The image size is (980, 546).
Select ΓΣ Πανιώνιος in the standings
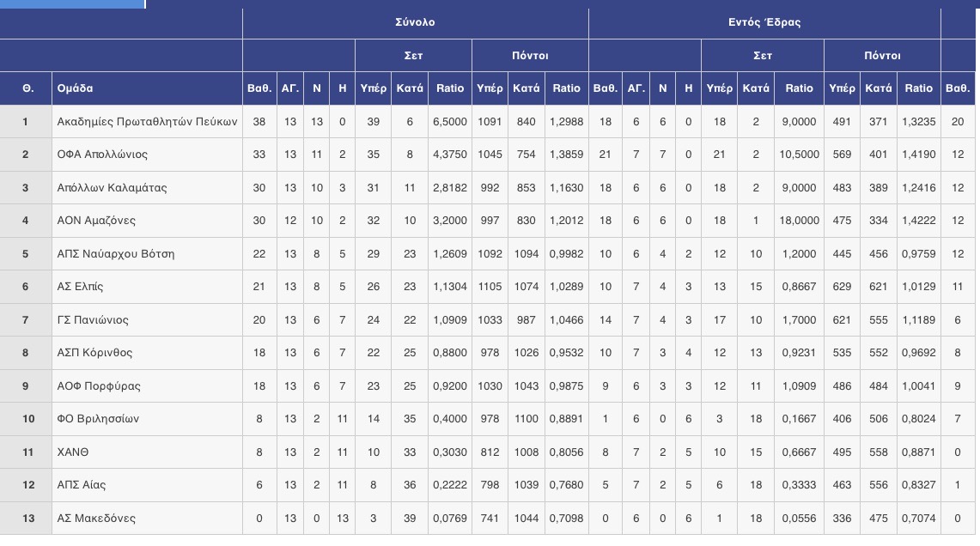pos(93,320)
